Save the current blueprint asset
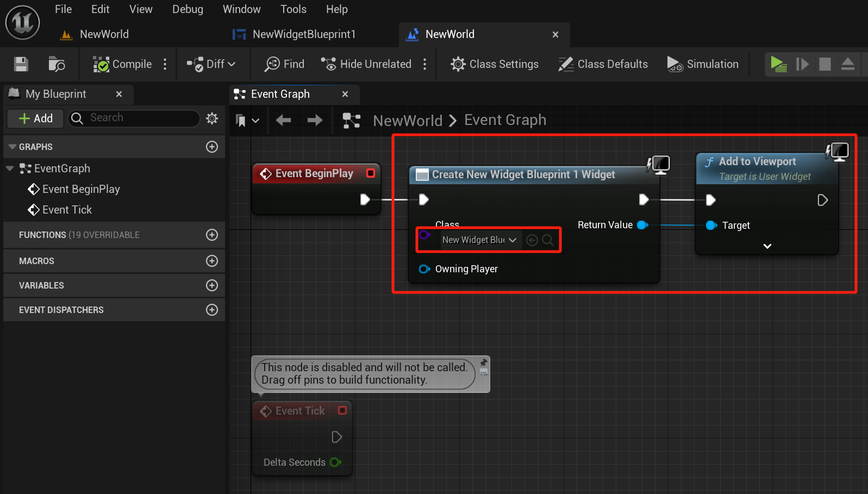868x494 pixels. [x=21, y=64]
